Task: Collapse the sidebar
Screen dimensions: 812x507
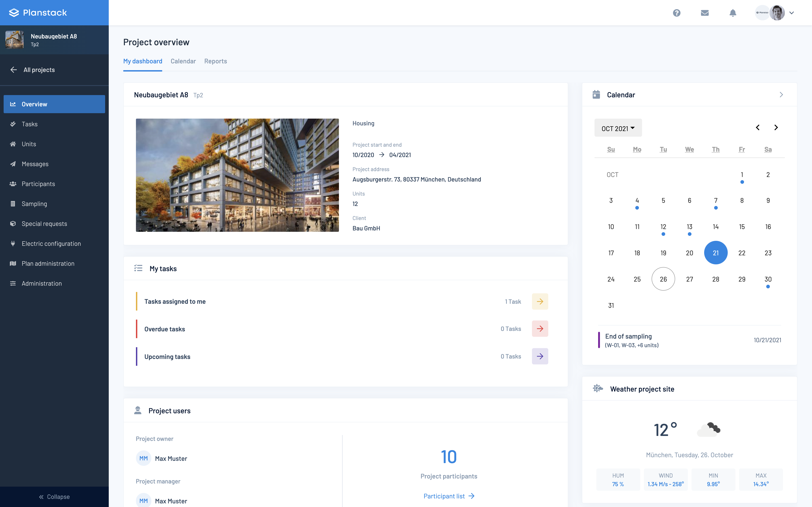Action: [55, 497]
